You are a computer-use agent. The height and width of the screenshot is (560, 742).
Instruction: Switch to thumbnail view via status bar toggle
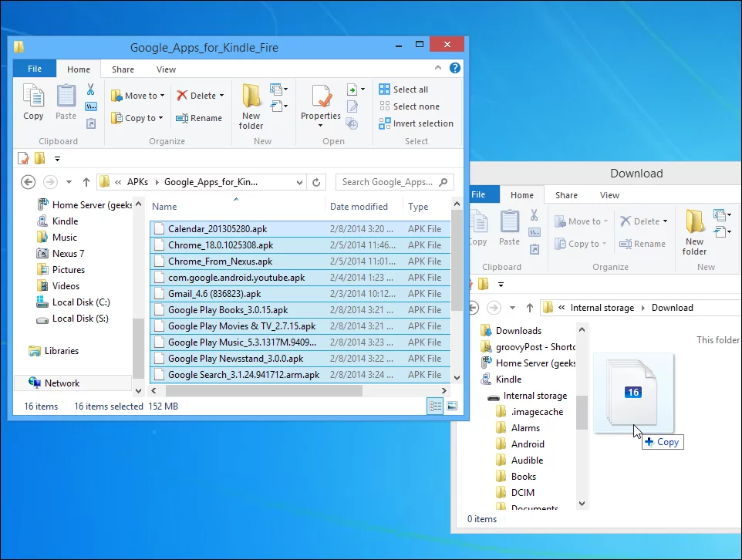point(450,406)
